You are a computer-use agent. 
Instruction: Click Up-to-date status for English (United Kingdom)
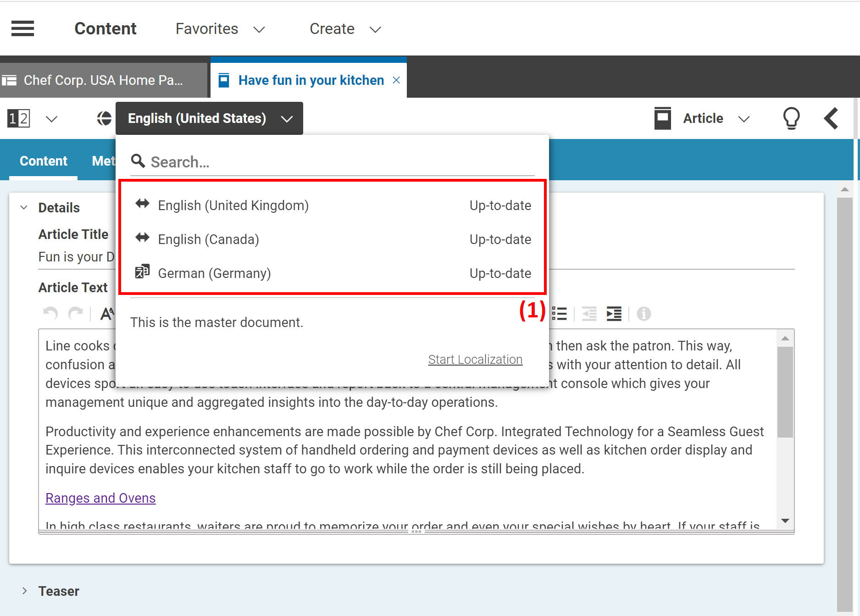click(500, 205)
